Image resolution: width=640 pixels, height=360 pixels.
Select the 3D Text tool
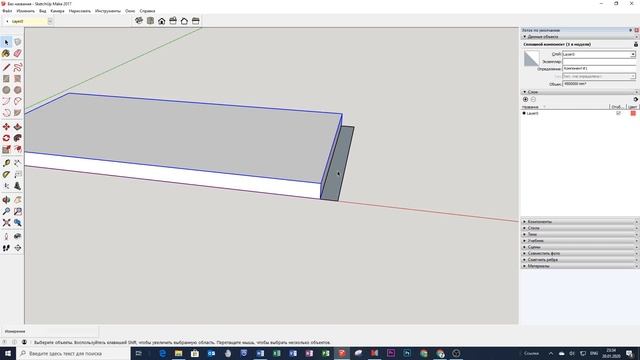pyautogui.click(x=18, y=186)
